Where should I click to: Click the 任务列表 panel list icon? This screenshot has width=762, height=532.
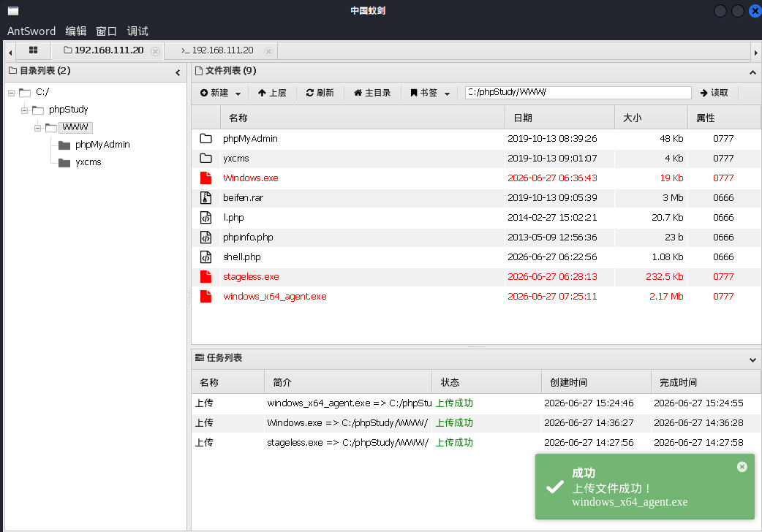199,358
